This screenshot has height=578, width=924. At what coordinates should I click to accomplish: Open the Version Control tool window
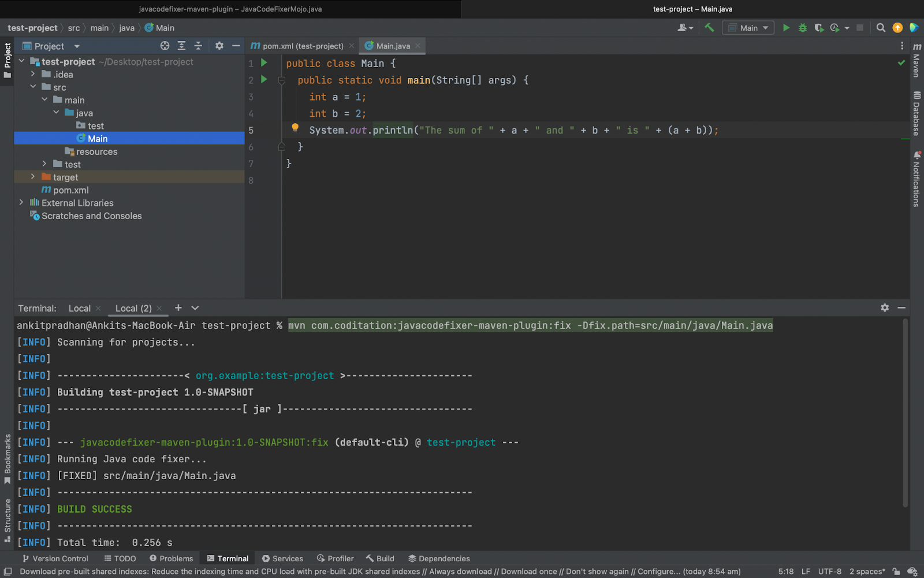[x=55, y=558]
